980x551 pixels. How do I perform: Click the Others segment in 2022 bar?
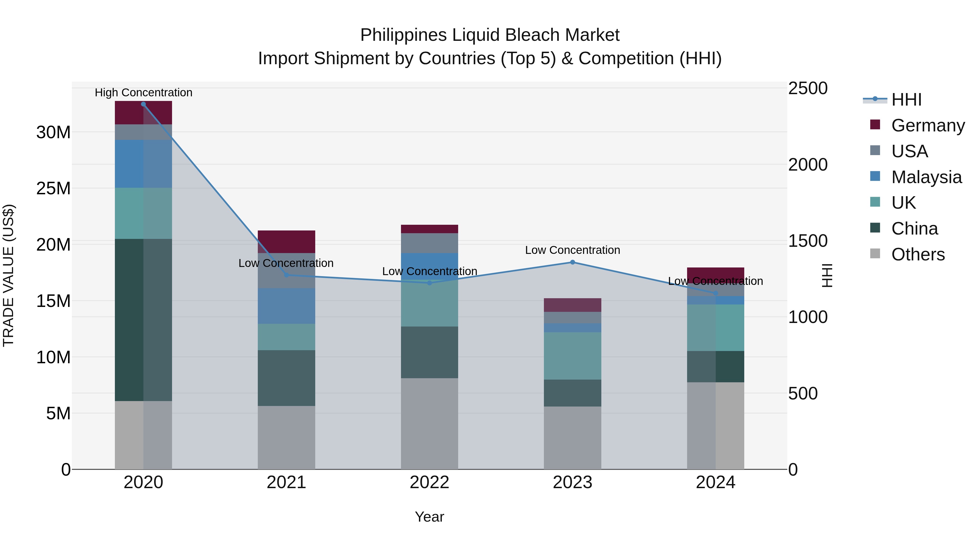click(x=430, y=424)
